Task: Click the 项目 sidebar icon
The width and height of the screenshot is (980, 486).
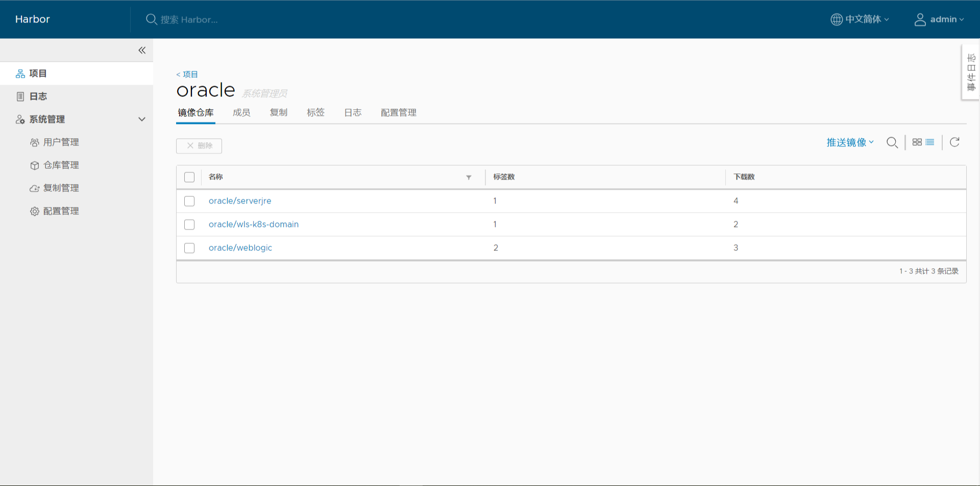Action: tap(20, 73)
